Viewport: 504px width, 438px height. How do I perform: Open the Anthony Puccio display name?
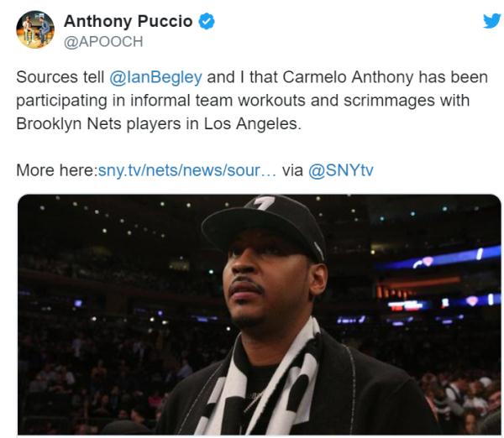point(128,22)
